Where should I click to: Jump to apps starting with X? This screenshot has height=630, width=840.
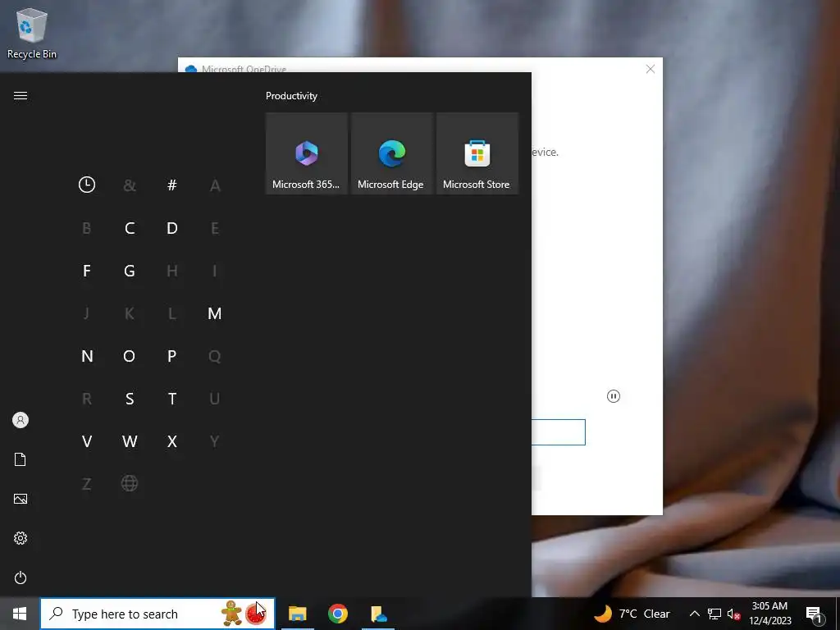coord(172,441)
